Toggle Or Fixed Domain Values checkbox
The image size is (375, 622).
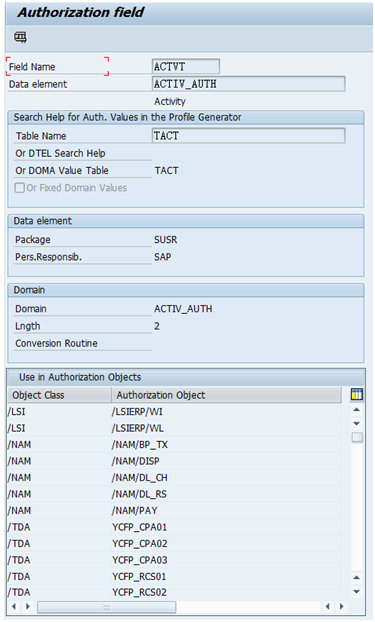[x=19, y=188]
